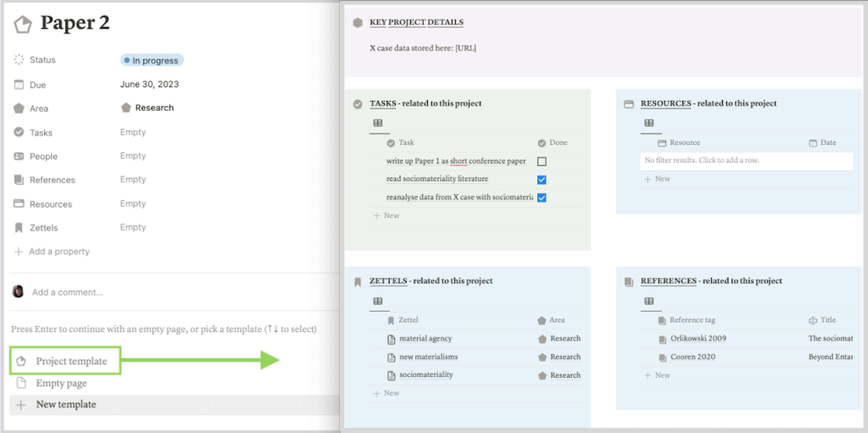Click the hexagon icon beside Key Project Details
The image size is (868, 433).
(x=358, y=23)
